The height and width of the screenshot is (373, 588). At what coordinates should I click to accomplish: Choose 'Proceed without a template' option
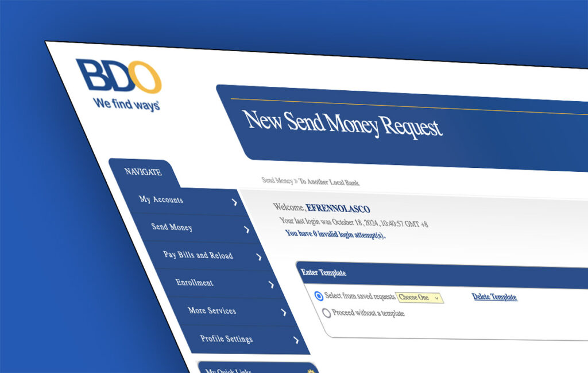coord(327,313)
